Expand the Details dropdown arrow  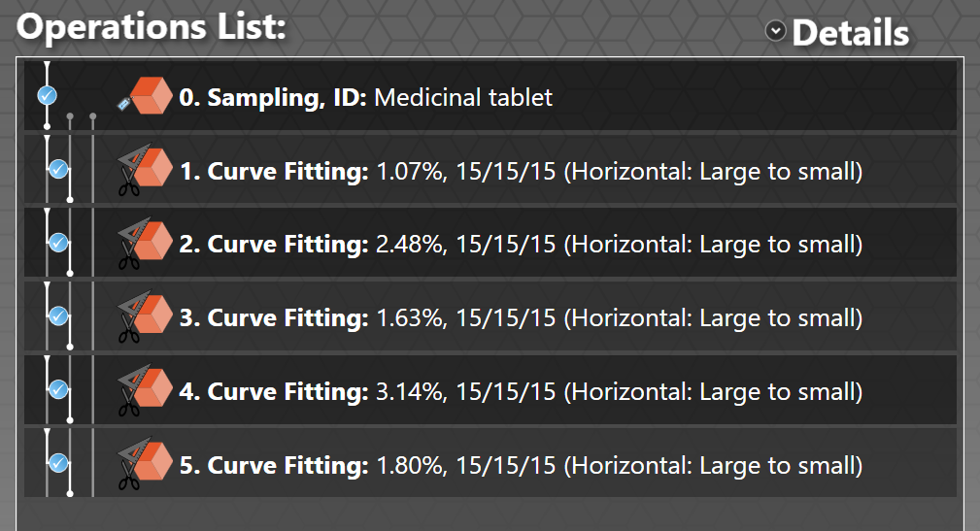coord(776,31)
